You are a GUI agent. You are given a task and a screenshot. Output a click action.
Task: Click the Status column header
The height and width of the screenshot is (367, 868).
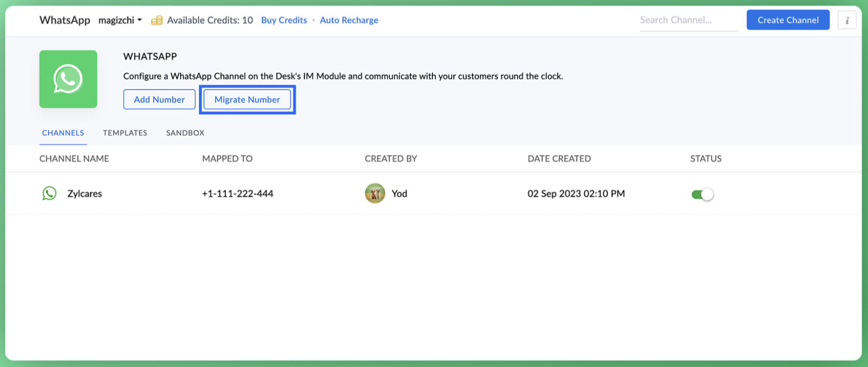pos(706,159)
